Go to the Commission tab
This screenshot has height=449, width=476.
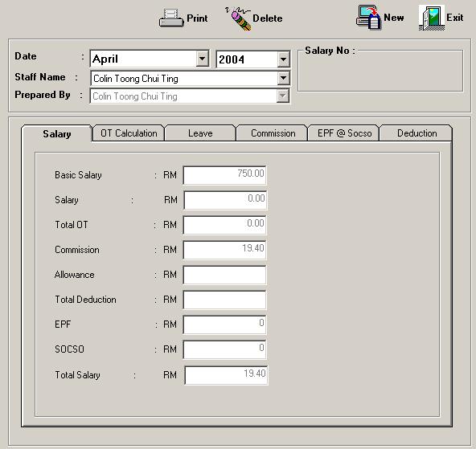[273, 133]
